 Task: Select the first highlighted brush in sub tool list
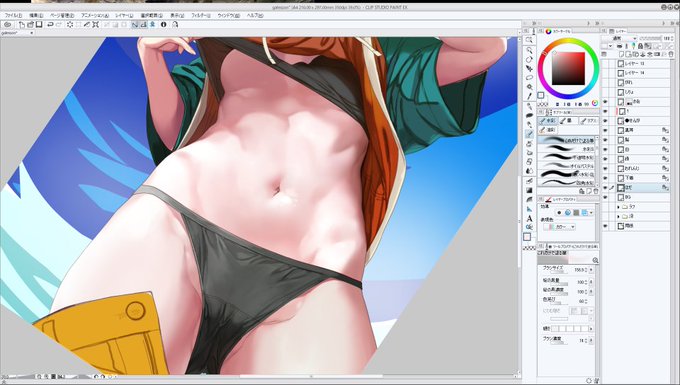pos(566,140)
